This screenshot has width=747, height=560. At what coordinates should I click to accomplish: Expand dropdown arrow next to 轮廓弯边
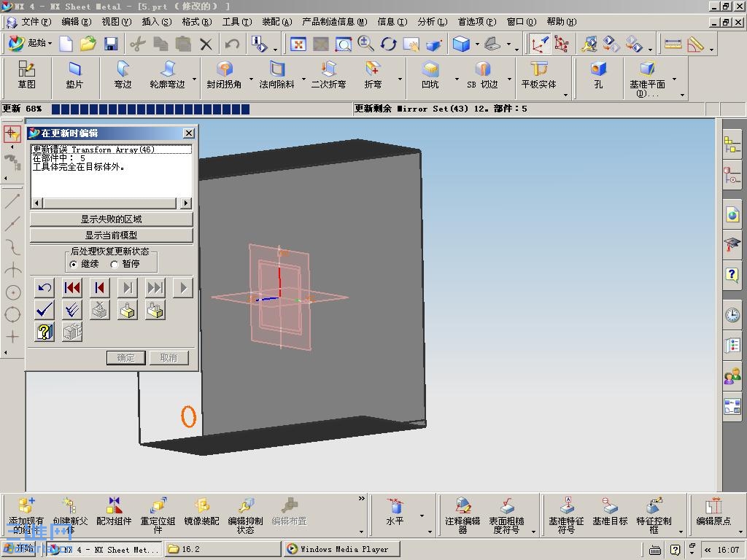(x=194, y=79)
